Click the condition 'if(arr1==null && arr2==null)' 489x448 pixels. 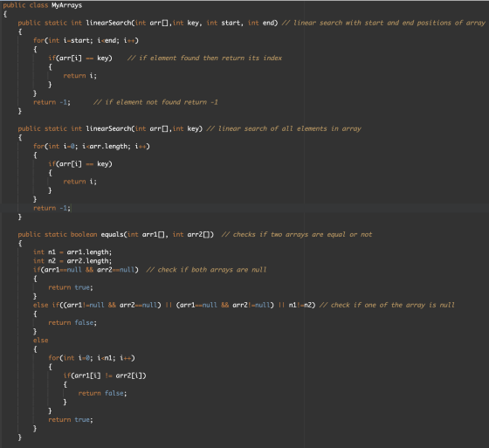tap(86, 270)
